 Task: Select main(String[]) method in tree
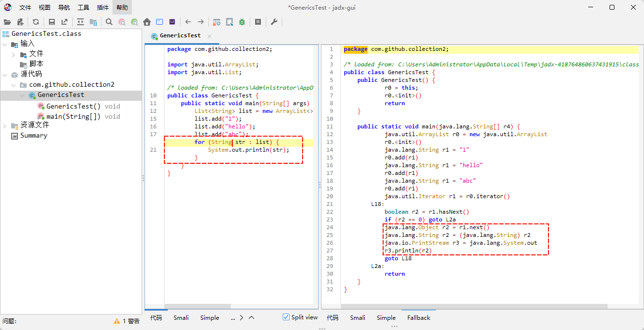point(73,116)
